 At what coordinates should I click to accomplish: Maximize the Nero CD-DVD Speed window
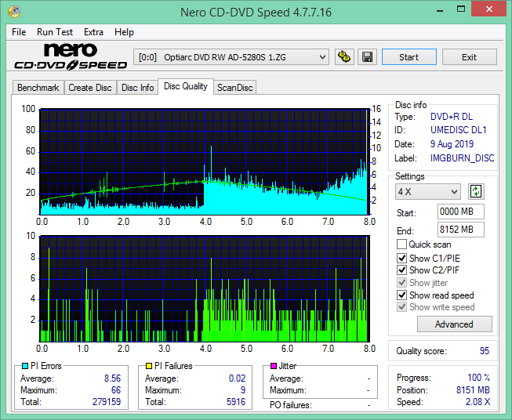[x=461, y=9]
